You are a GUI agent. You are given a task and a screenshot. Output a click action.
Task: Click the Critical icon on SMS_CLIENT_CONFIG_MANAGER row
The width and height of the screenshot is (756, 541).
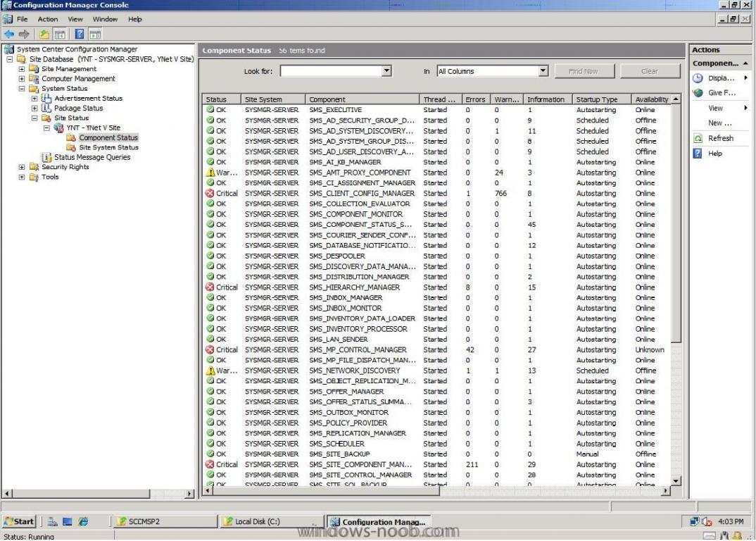(x=210, y=193)
